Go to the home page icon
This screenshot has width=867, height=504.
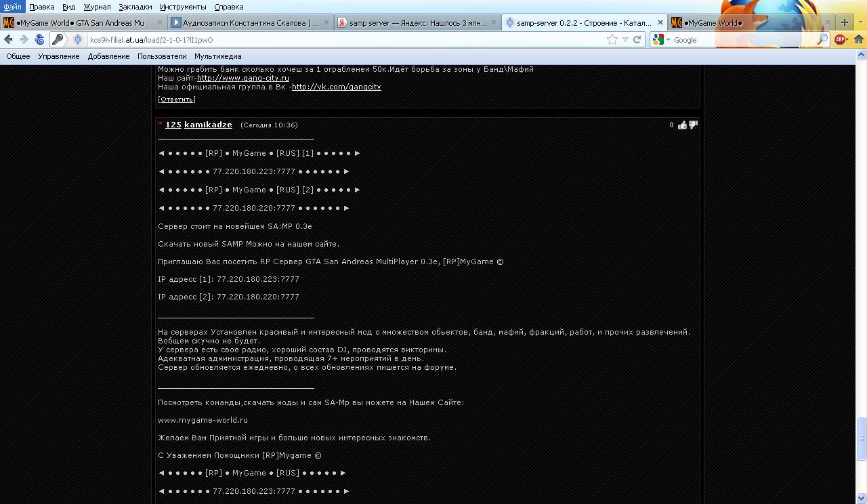[x=858, y=40]
